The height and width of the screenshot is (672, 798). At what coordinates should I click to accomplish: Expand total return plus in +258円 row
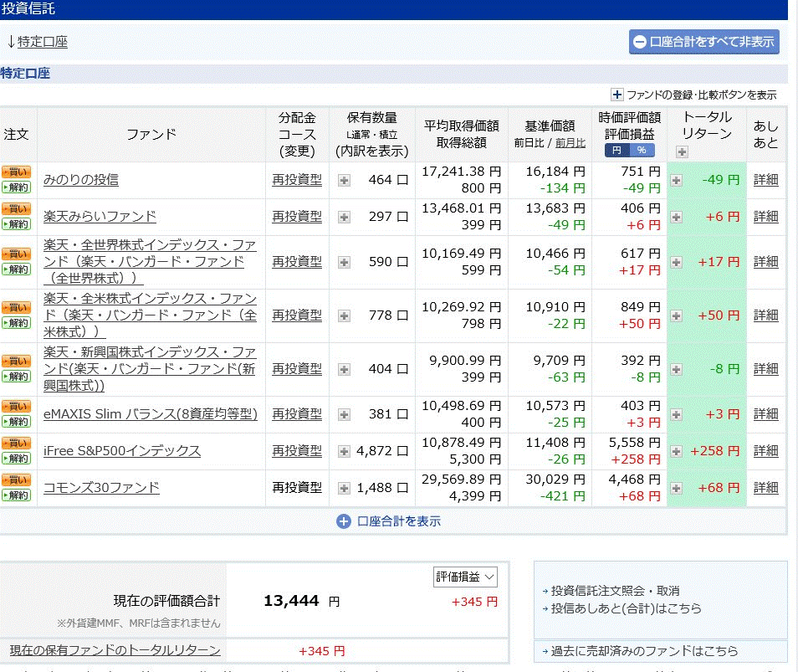tap(676, 451)
